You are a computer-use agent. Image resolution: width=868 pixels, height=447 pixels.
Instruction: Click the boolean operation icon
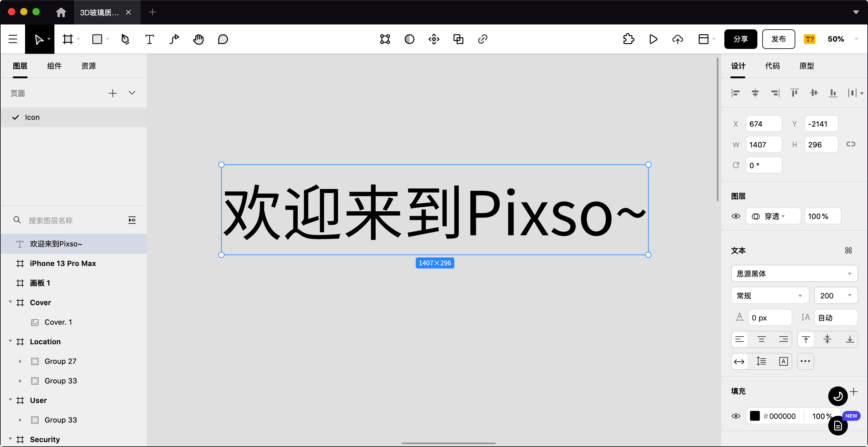pyautogui.click(x=458, y=39)
